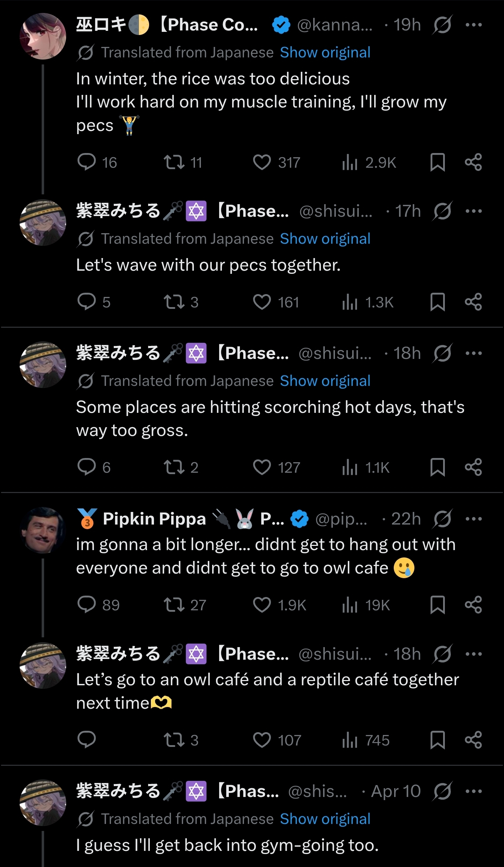
Task: View analytics of the 745-view reptile café post
Action: point(366,740)
